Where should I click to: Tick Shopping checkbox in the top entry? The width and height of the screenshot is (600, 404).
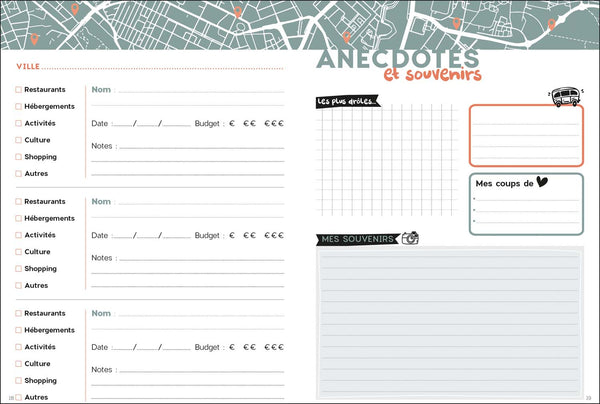(x=18, y=157)
